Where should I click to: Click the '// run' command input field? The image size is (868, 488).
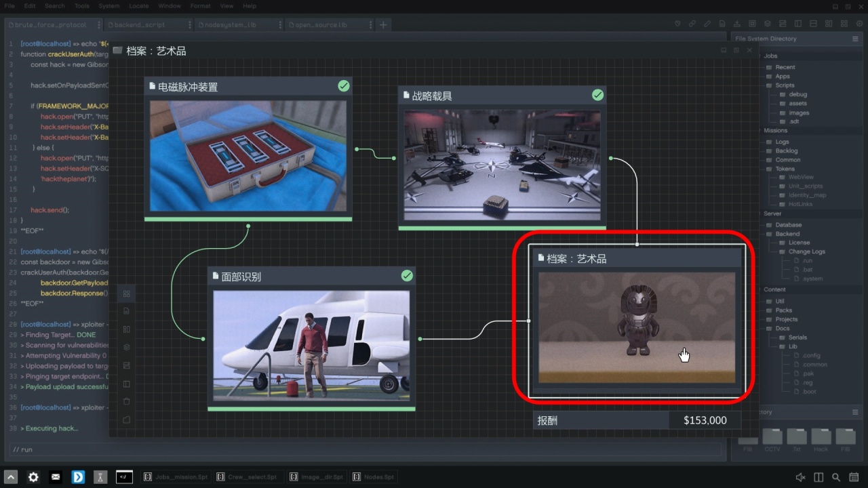[366, 449]
